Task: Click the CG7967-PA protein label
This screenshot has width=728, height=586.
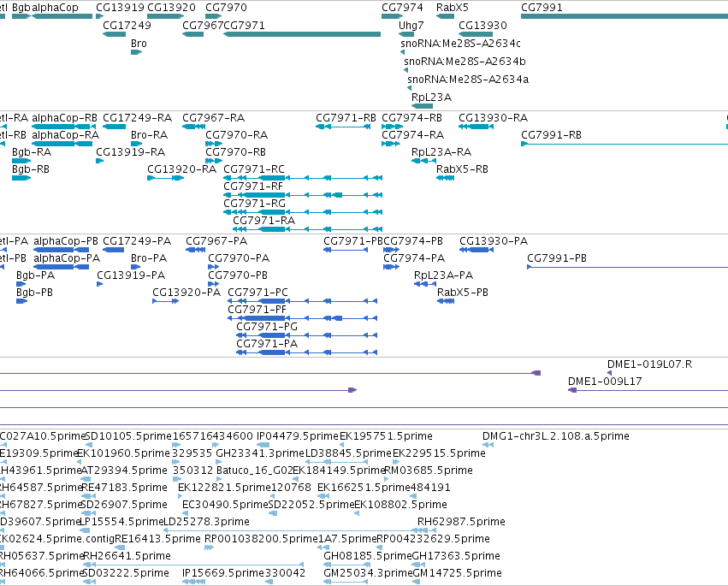Action: coord(216,241)
